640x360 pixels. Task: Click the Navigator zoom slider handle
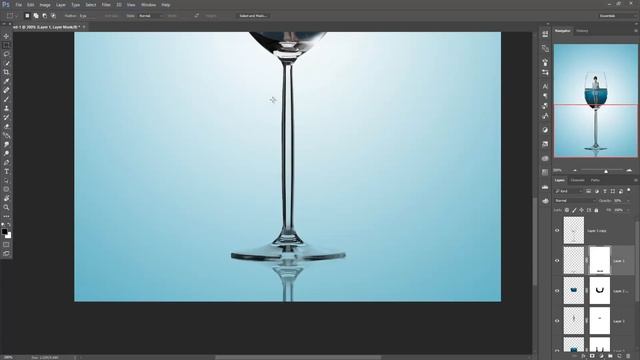click(x=606, y=171)
